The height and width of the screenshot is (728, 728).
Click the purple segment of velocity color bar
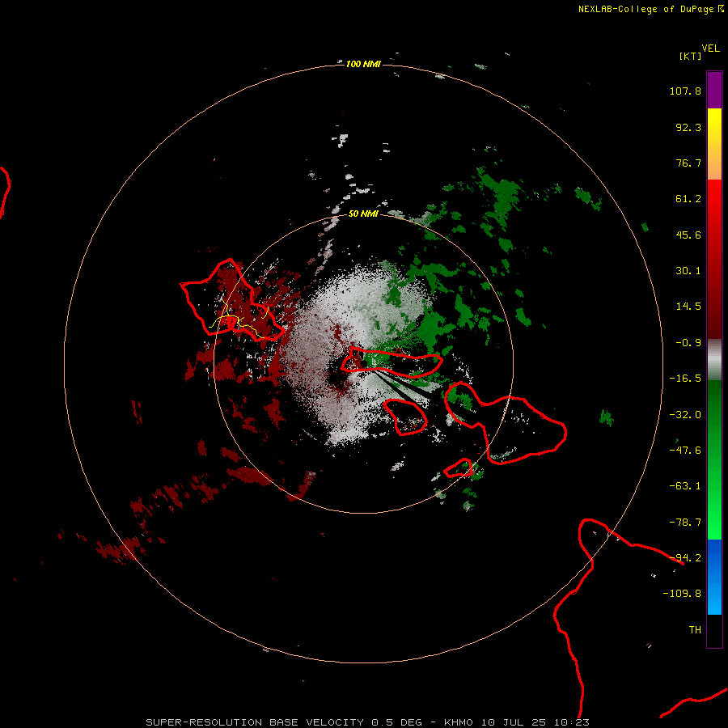tap(714, 90)
